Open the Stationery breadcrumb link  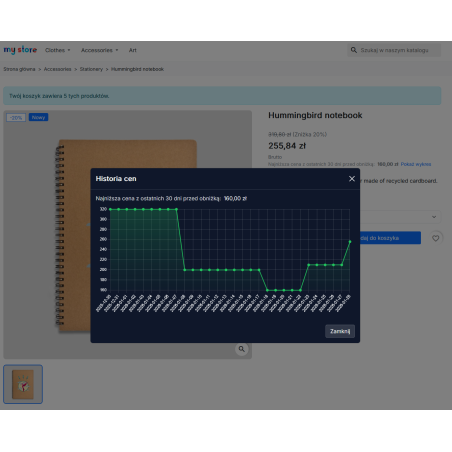91,69
